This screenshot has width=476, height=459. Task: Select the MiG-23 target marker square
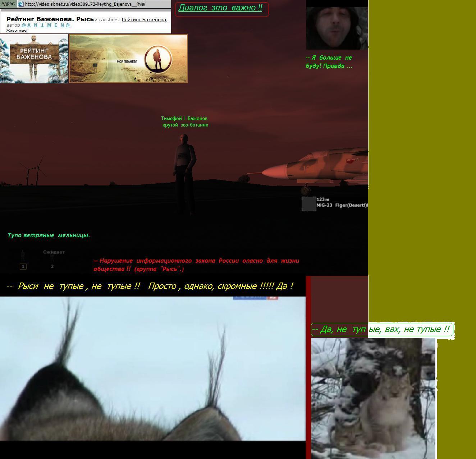pyautogui.click(x=308, y=204)
